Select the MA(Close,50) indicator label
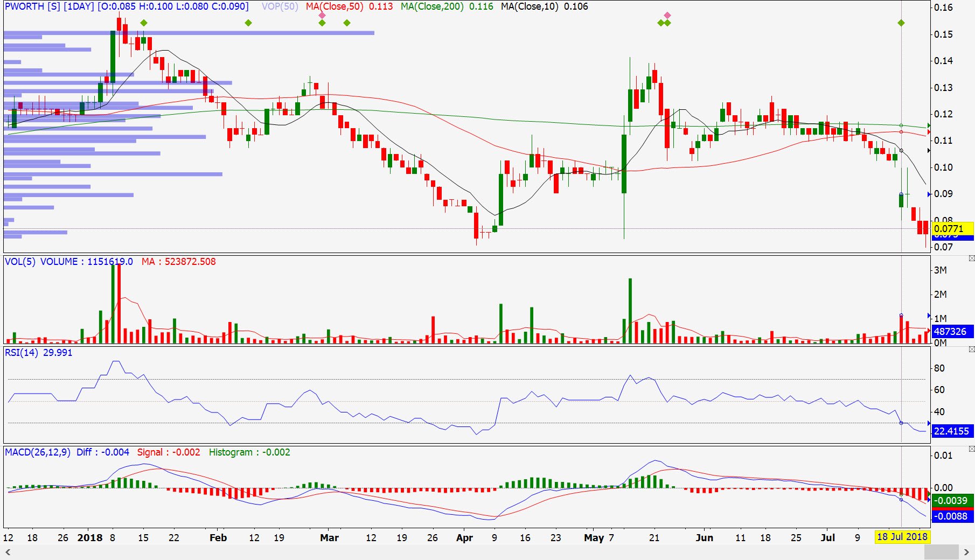This screenshot has width=975, height=560. click(335, 6)
